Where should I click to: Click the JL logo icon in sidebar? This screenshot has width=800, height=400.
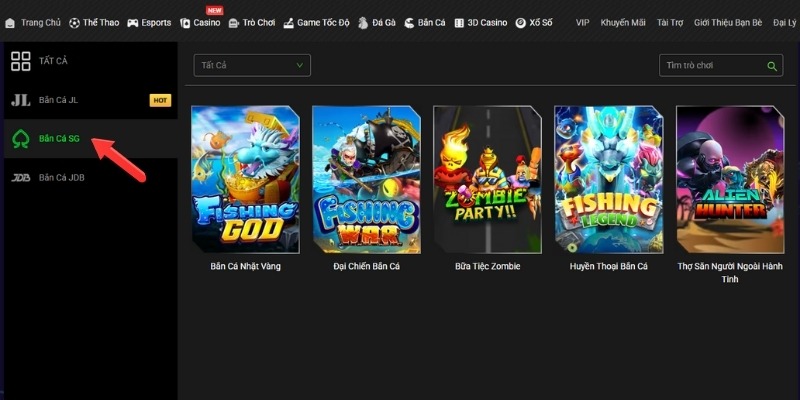click(x=21, y=100)
